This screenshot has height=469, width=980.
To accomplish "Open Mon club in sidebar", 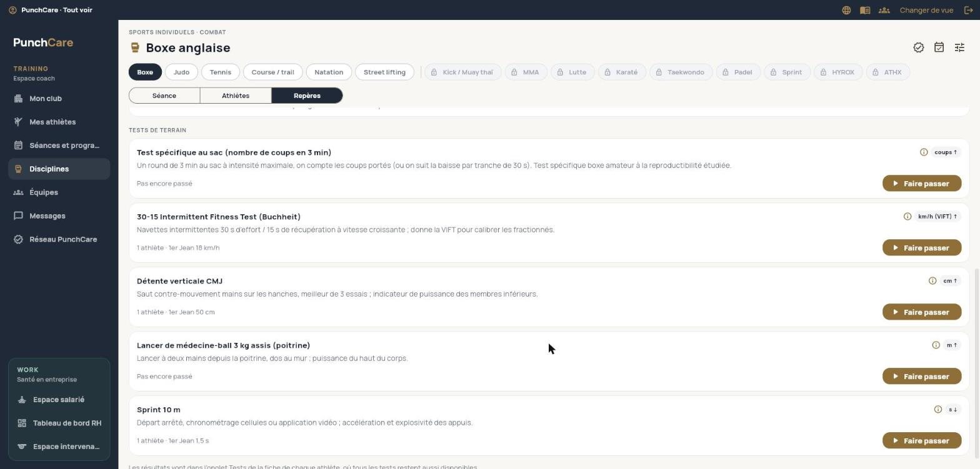I will [59, 99].
